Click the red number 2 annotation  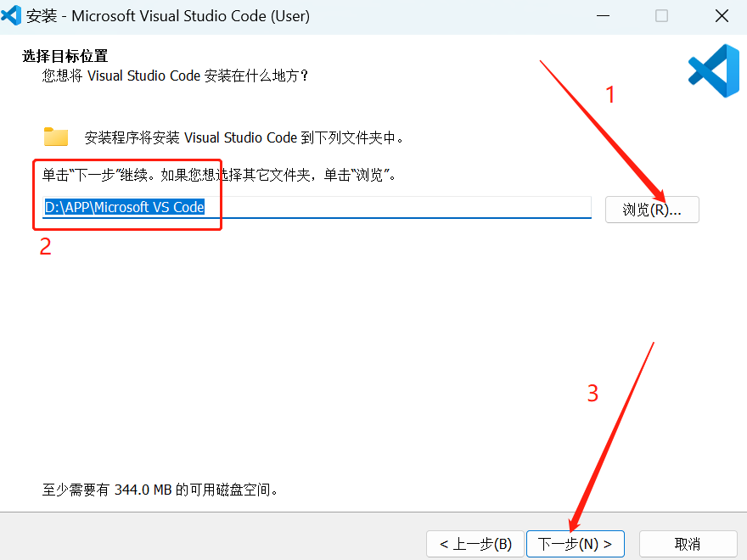click(45, 247)
